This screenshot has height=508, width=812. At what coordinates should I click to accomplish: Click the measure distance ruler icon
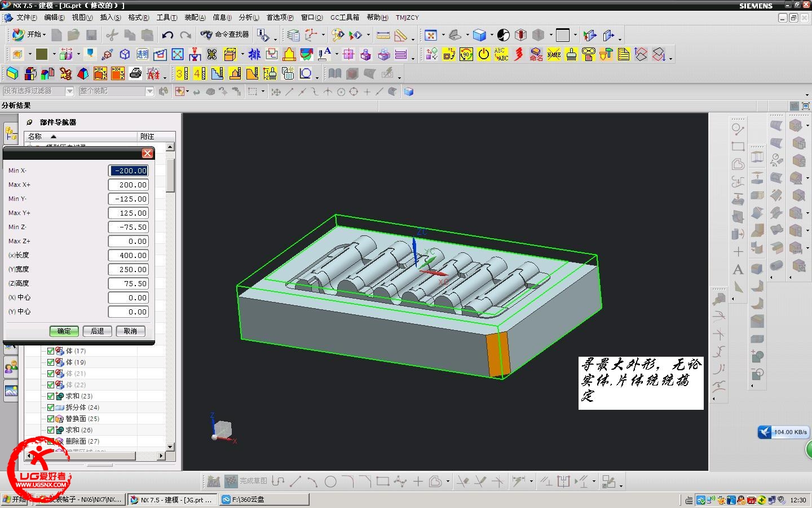coord(383,35)
